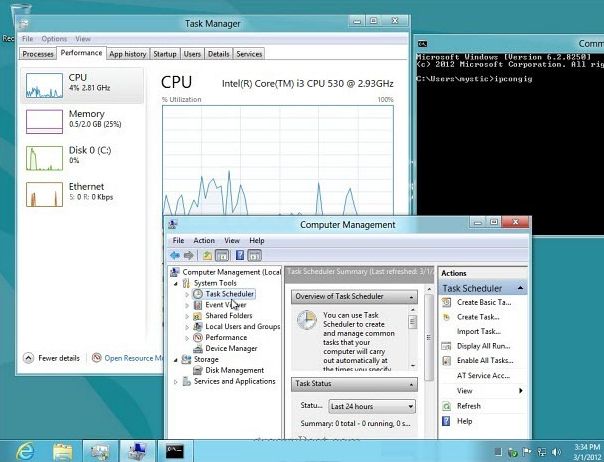Screen dimensions: 604x462
Task: Select the CPU mini graph in Task Manager
Action: 44,85
